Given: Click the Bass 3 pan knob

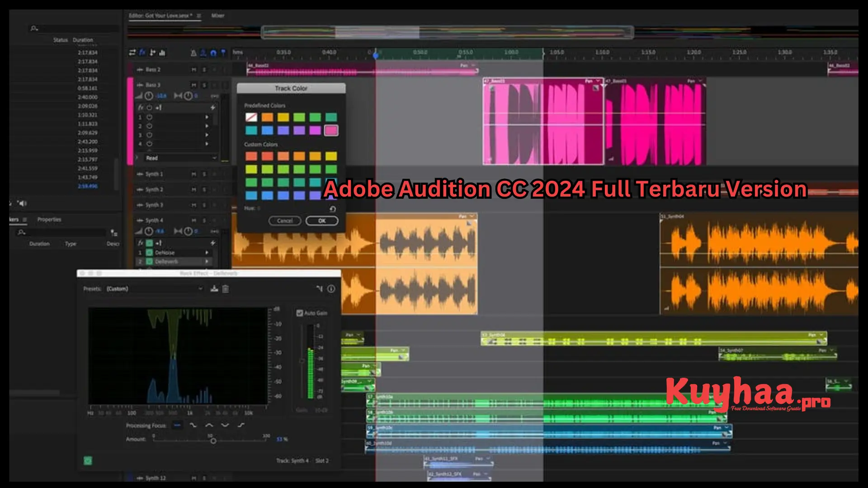Looking at the screenshot, I should [189, 96].
